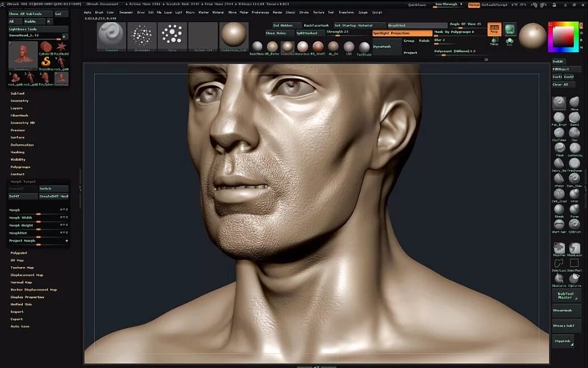Image resolution: width=588 pixels, height=368 pixels.
Task: Click the QuickSave button
Action: (x=417, y=5)
